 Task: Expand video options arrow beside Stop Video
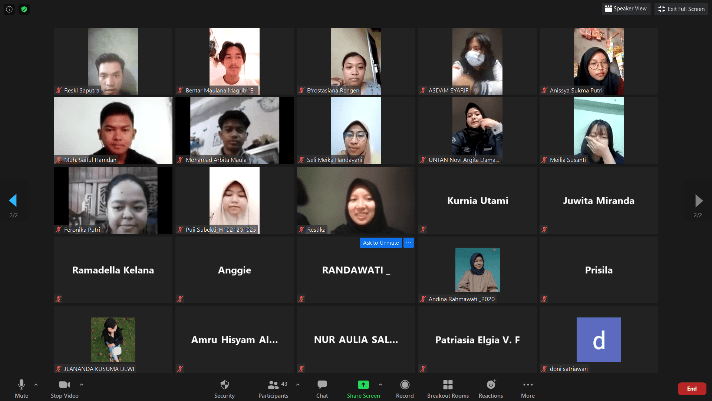click(80, 384)
